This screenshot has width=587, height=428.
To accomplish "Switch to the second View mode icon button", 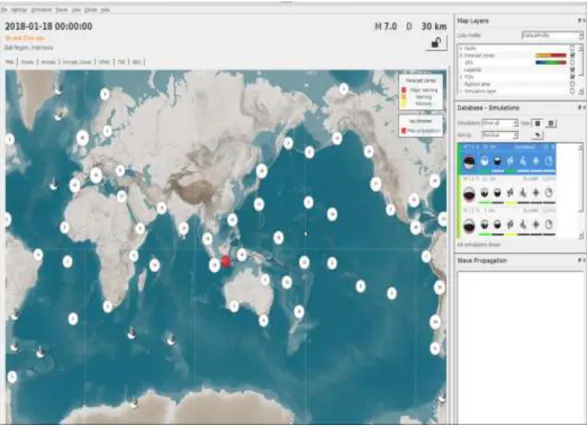I will tap(551, 123).
